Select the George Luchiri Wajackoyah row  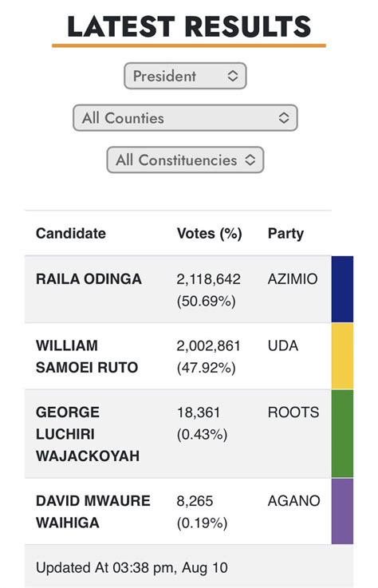tap(178, 433)
